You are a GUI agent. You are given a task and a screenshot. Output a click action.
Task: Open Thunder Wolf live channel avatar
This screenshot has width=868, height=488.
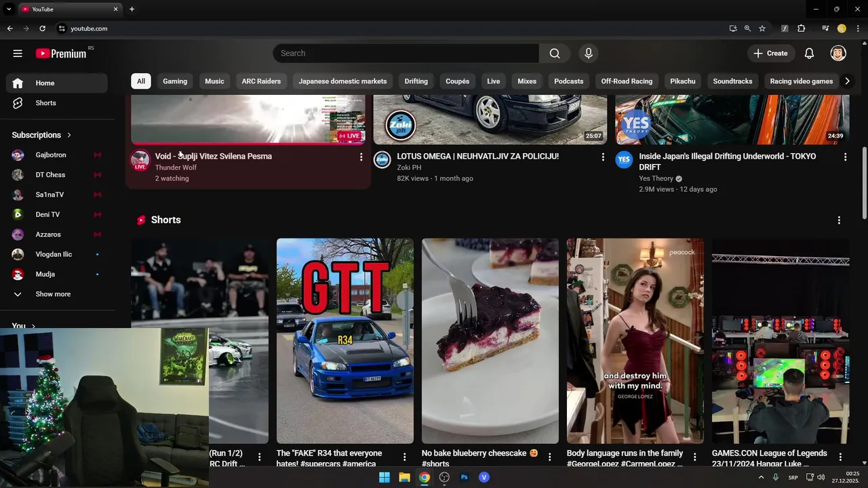140,160
